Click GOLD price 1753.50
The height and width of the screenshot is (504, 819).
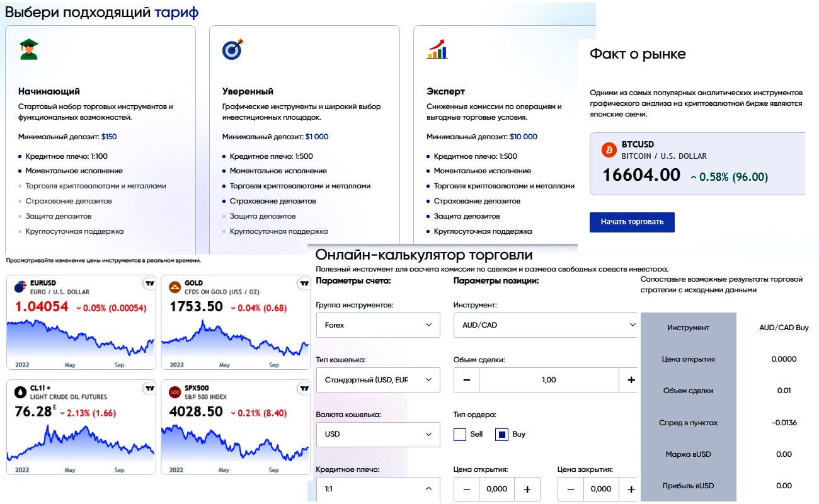(x=197, y=306)
